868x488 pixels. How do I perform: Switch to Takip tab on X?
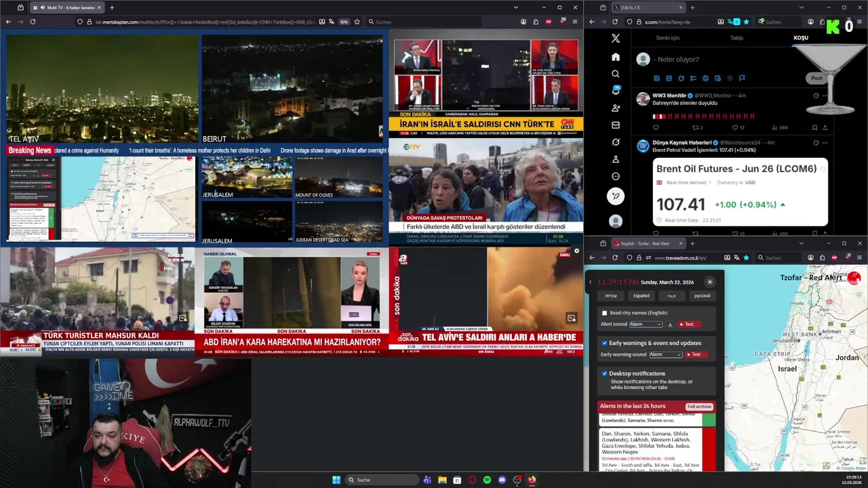point(736,38)
